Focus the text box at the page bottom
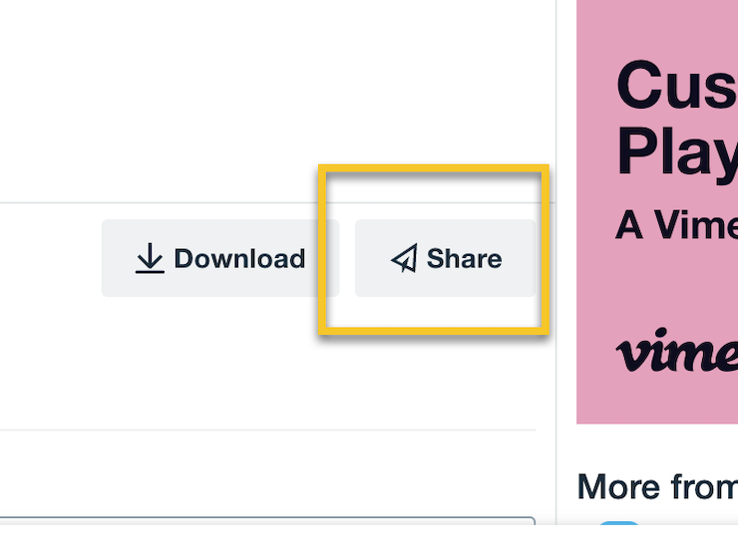The height and width of the screenshot is (560, 738). [x=267, y=521]
